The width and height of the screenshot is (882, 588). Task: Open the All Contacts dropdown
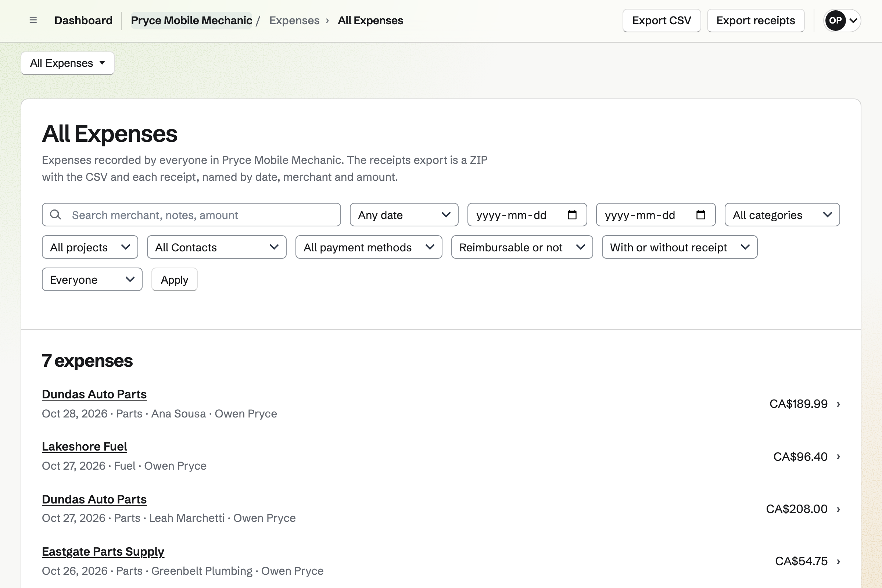pyautogui.click(x=217, y=247)
